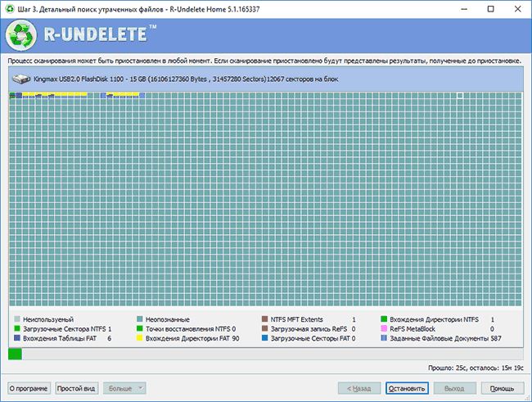532x402 pixels.
Task: Expand the "Больше" dropdown button
Action: coord(124,388)
